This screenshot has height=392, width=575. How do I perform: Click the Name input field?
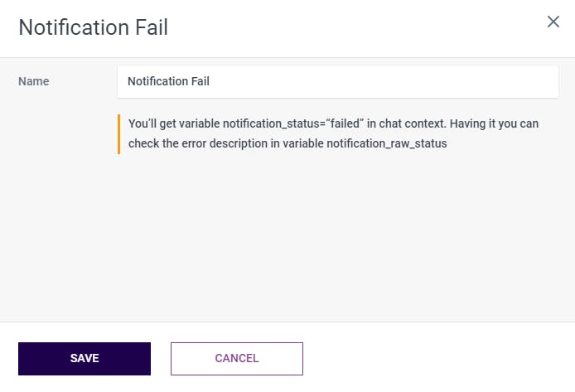337,82
